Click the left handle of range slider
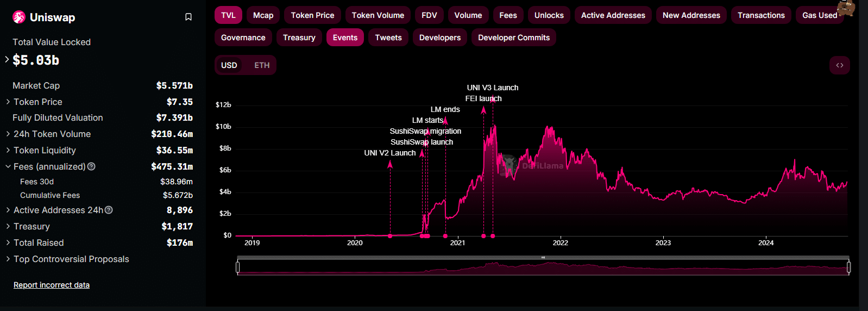The height and width of the screenshot is (311, 868). (x=237, y=267)
